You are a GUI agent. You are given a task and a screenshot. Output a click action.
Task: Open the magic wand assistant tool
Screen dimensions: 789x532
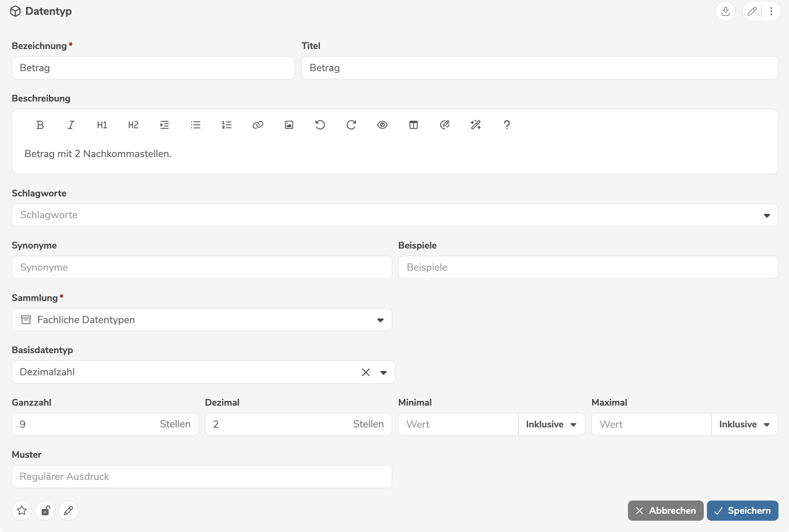pos(475,125)
